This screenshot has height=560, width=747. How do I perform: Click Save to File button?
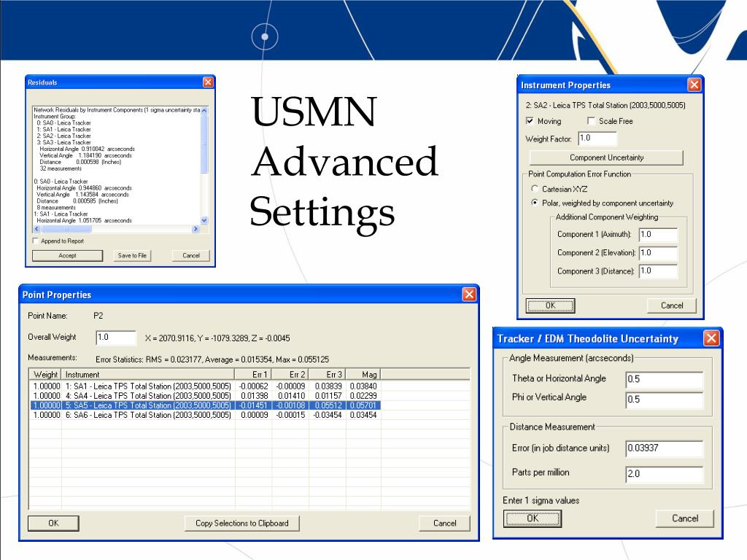click(132, 256)
